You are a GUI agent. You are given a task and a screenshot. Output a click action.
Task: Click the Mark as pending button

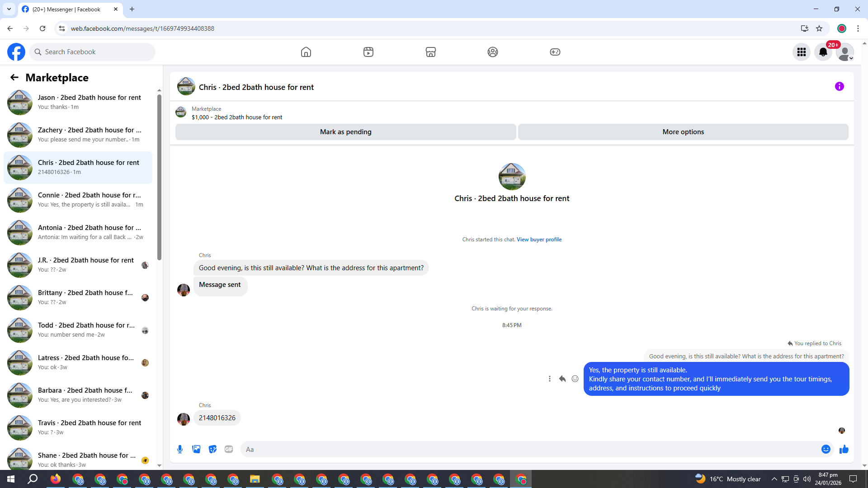[345, 132]
